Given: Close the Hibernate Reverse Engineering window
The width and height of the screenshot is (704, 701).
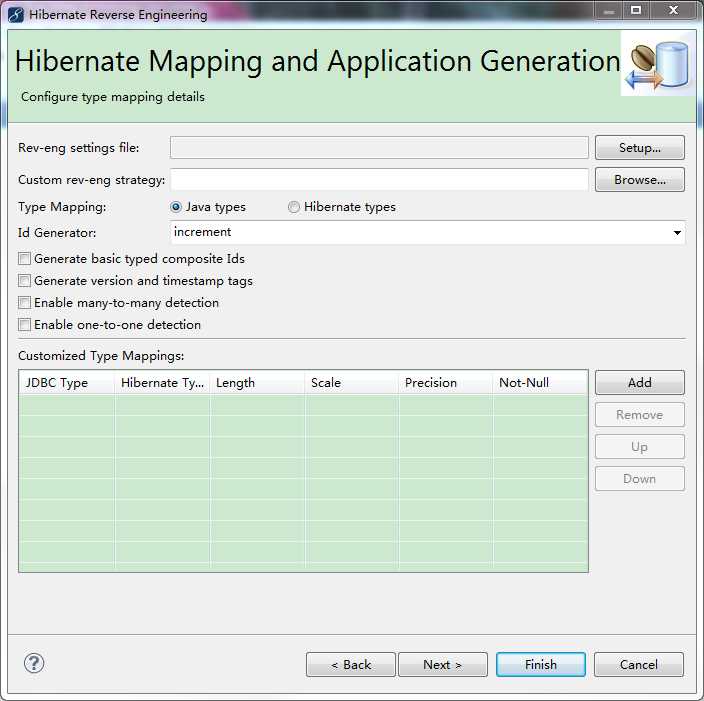Looking at the screenshot, I should pos(673,11).
